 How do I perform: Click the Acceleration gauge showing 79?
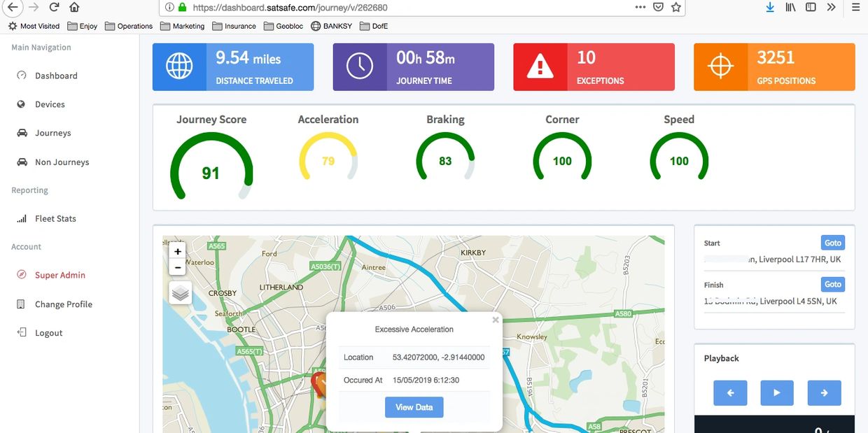328,157
